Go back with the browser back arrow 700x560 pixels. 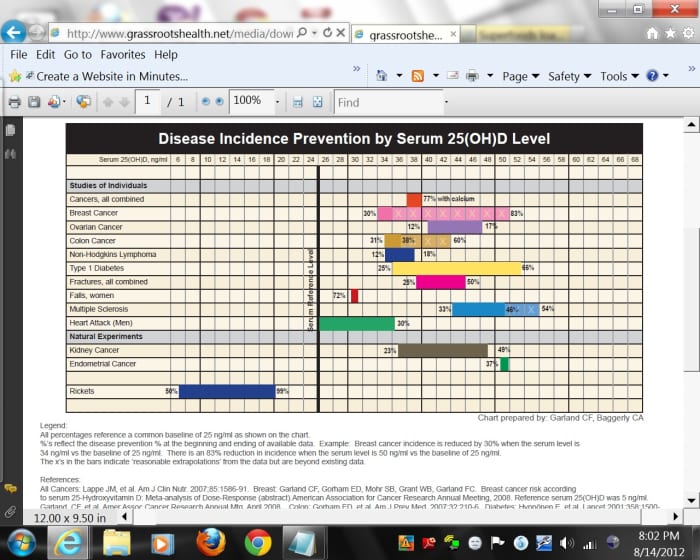pyautogui.click(x=13, y=32)
